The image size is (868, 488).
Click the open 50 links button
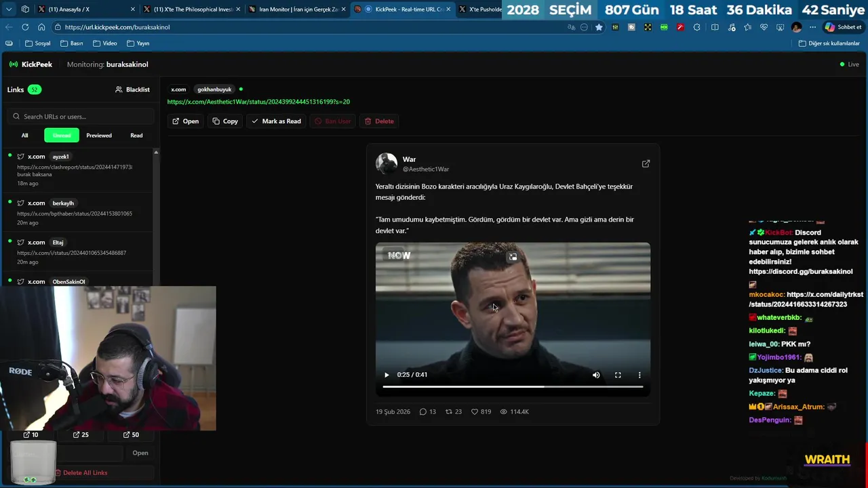131,434
